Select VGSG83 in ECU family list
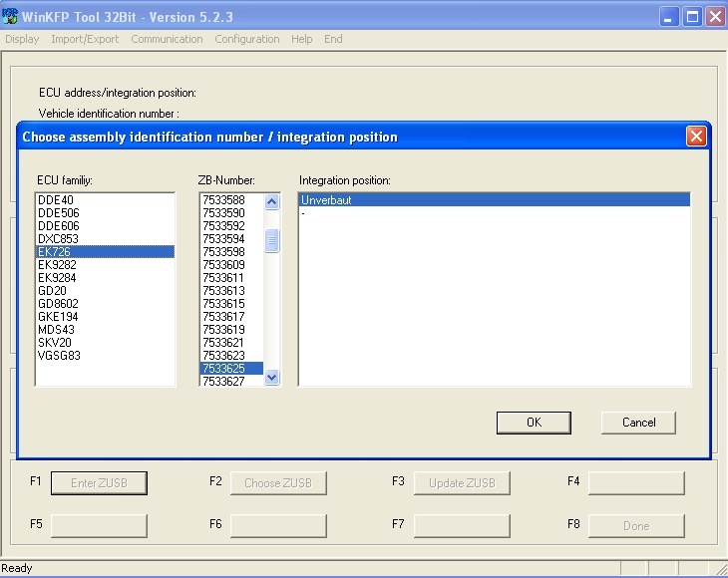This screenshot has width=728, height=578. [105, 356]
